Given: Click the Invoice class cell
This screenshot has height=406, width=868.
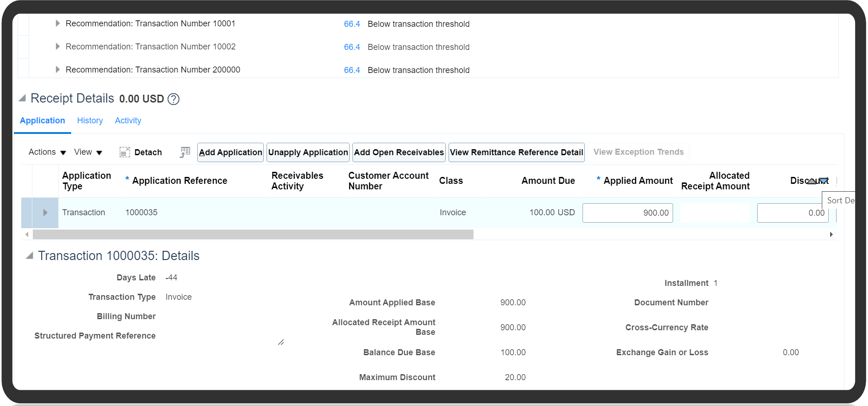Looking at the screenshot, I should 453,212.
